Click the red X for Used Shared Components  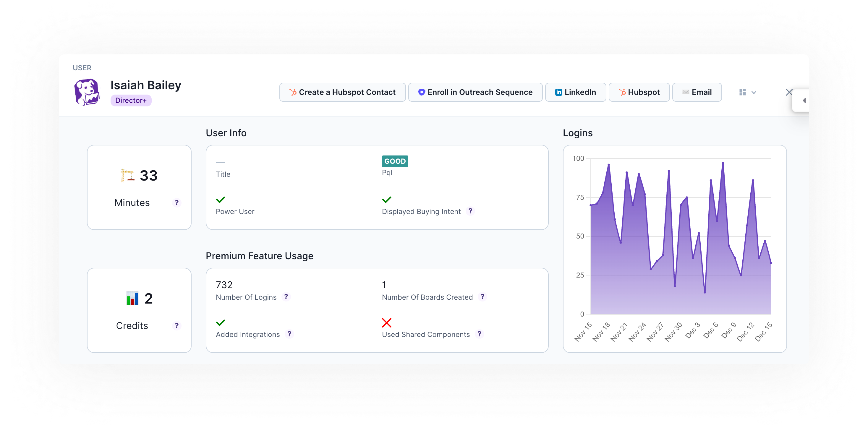click(386, 323)
